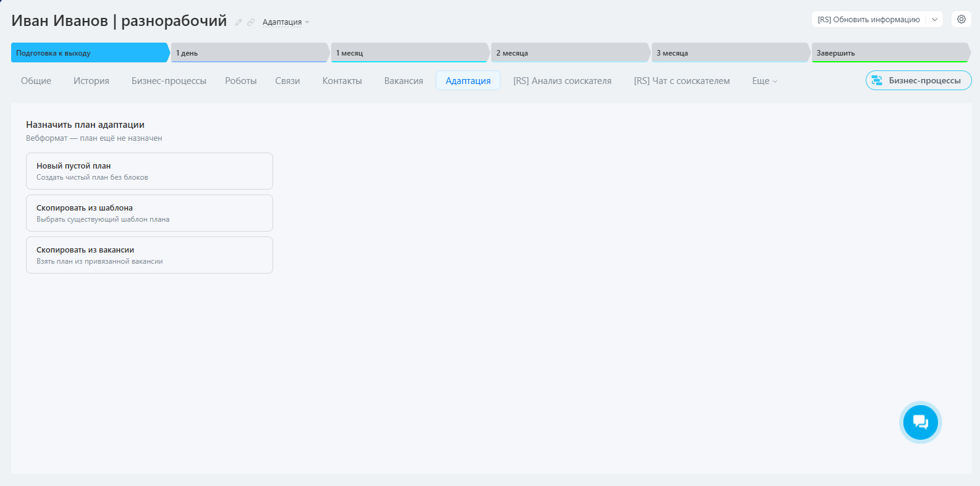
Task: Open the [RS] Анализ соискателя tab
Action: pos(562,81)
